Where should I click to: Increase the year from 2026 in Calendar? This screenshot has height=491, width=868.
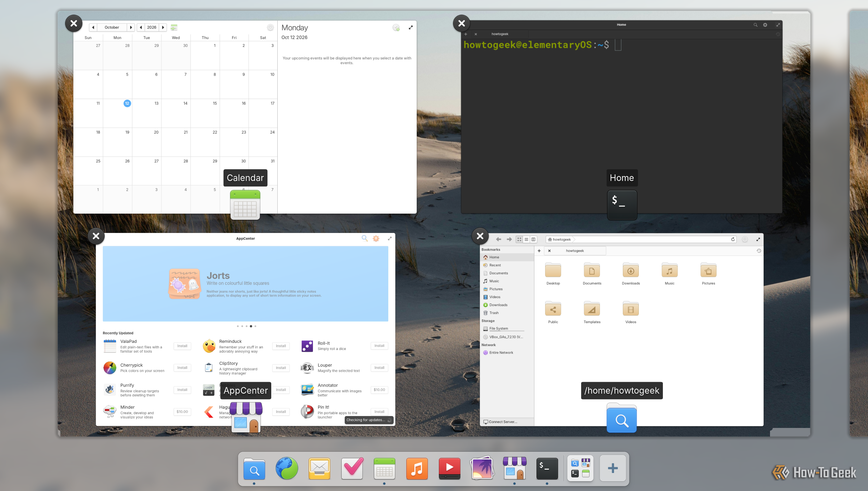pos(163,27)
